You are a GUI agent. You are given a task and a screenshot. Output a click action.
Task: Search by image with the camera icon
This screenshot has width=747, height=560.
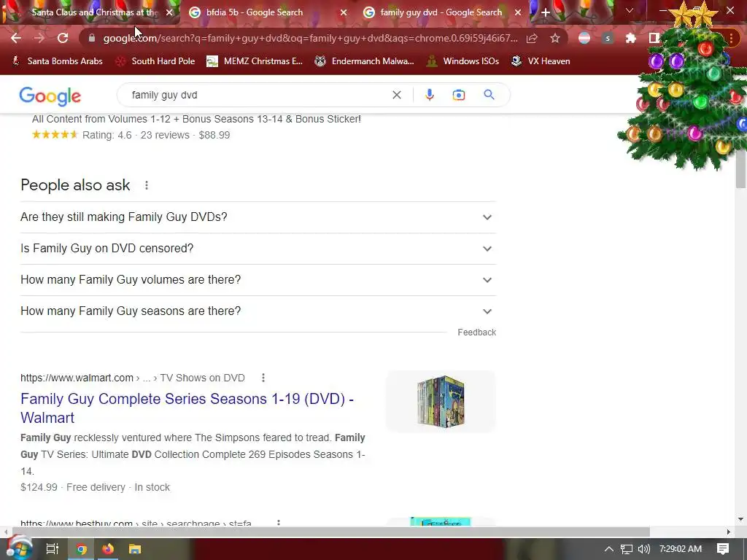pos(459,95)
